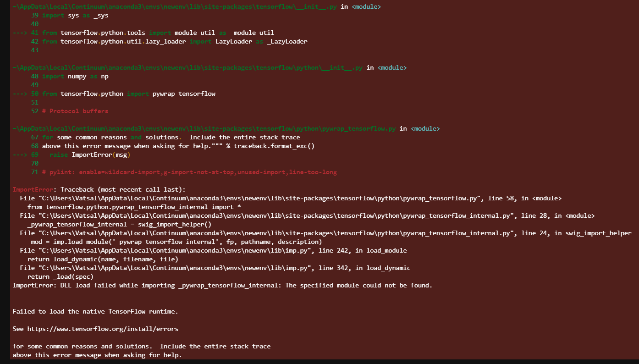This screenshot has height=364, width=639.
Task: Click the '_mod = imp.load_module(...)' line
Action: point(175,242)
